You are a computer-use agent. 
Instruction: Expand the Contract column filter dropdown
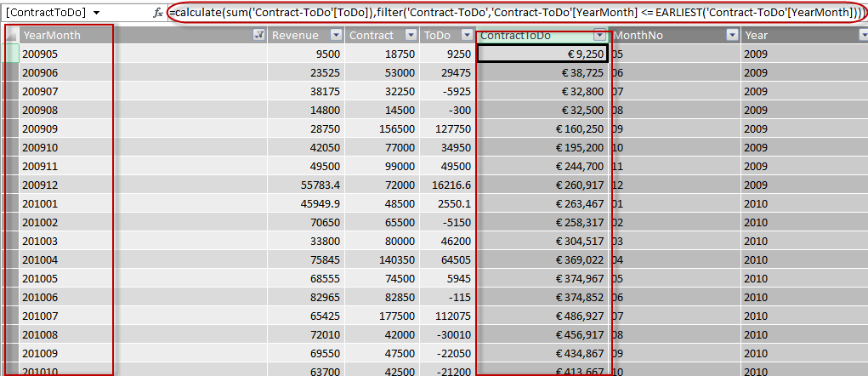pos(410,35)
